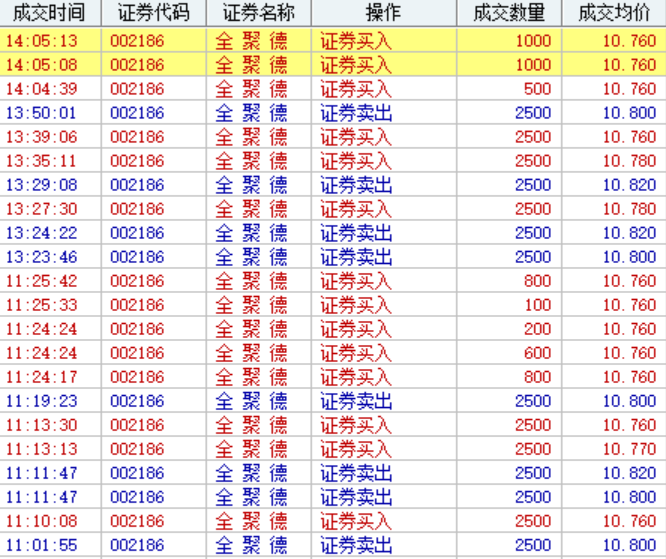This screenshot has width=666, height=559.
Task: Click quantity 800 in the 11:24:17 row
Action: [x=537, y=377]
